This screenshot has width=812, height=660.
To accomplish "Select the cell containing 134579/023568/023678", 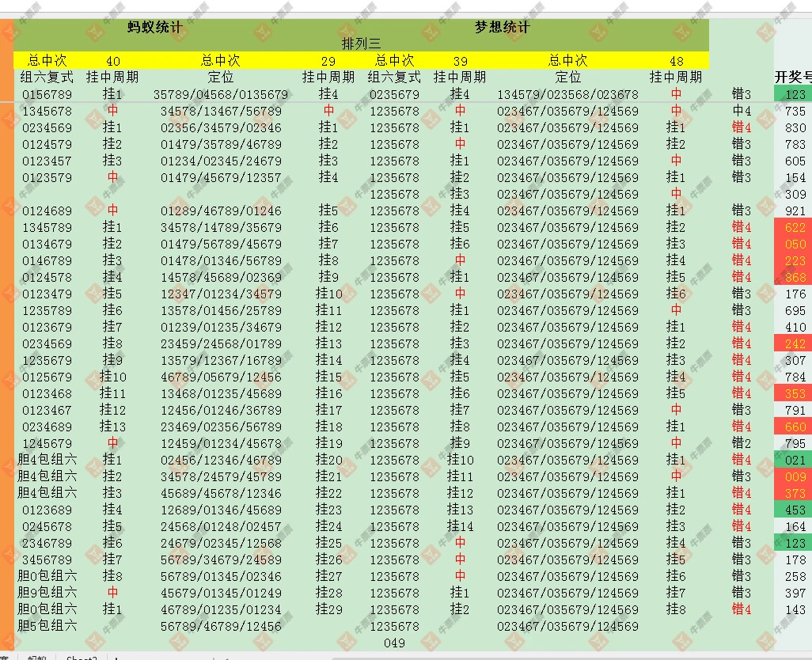I will [x=567, y=94].
